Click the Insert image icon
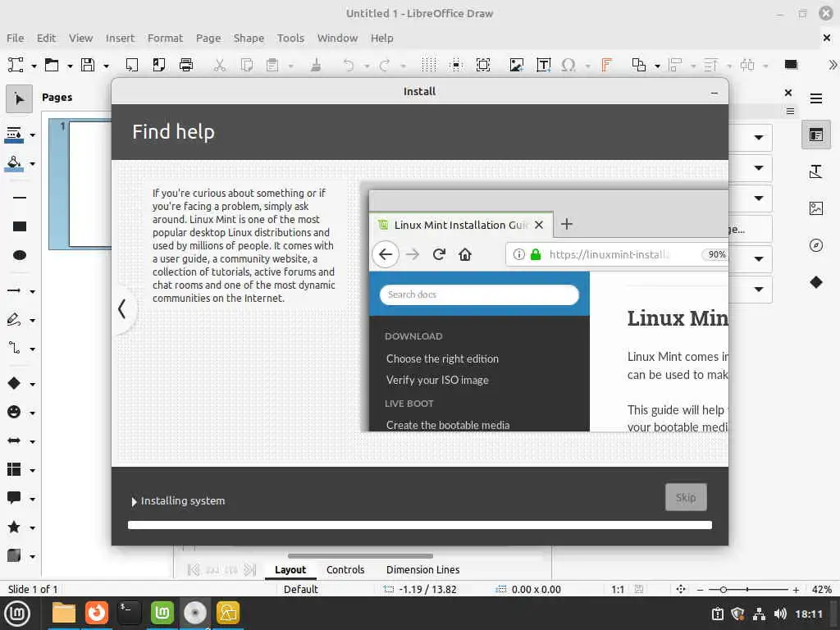 (517, 65)
